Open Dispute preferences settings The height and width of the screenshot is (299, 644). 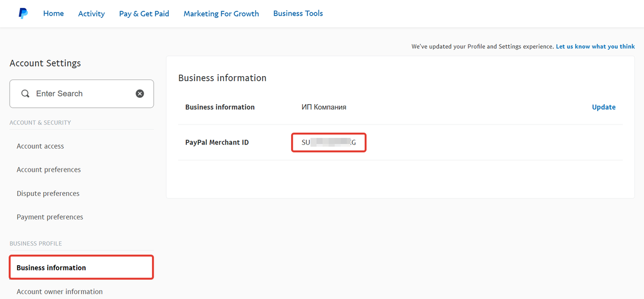pos(48,193)
